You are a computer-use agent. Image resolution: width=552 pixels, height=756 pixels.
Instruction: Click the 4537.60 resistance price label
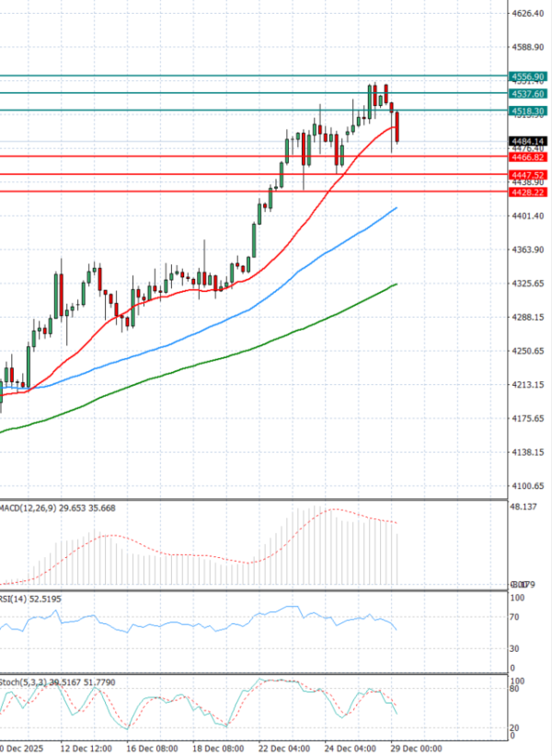tap(528, 94)
